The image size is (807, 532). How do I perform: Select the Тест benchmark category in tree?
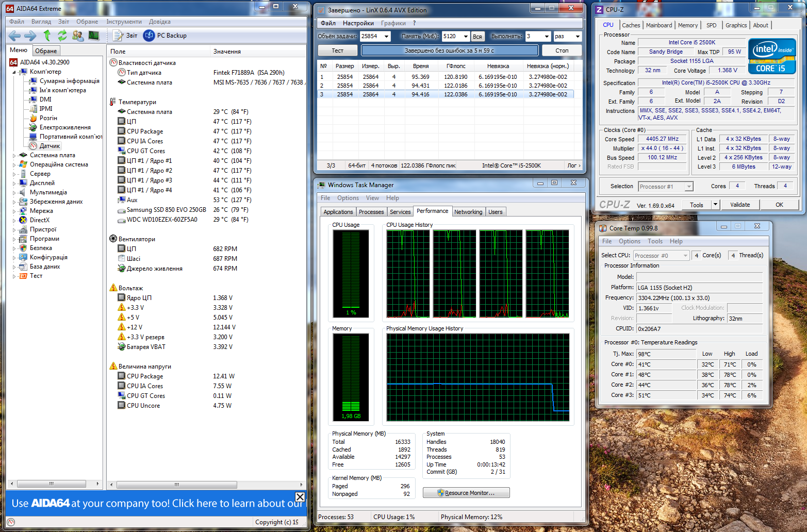(30, 276)
